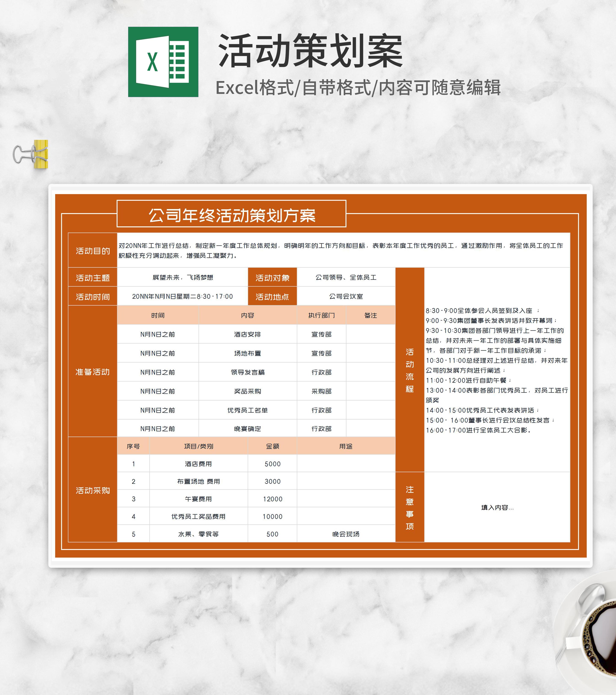Click the 金额 column header
Viewport: 616px width, 695px height.
272,447
